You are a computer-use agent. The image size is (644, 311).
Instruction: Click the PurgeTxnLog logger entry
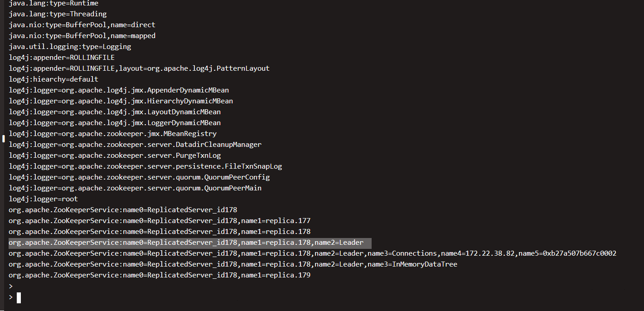point(115,155)
